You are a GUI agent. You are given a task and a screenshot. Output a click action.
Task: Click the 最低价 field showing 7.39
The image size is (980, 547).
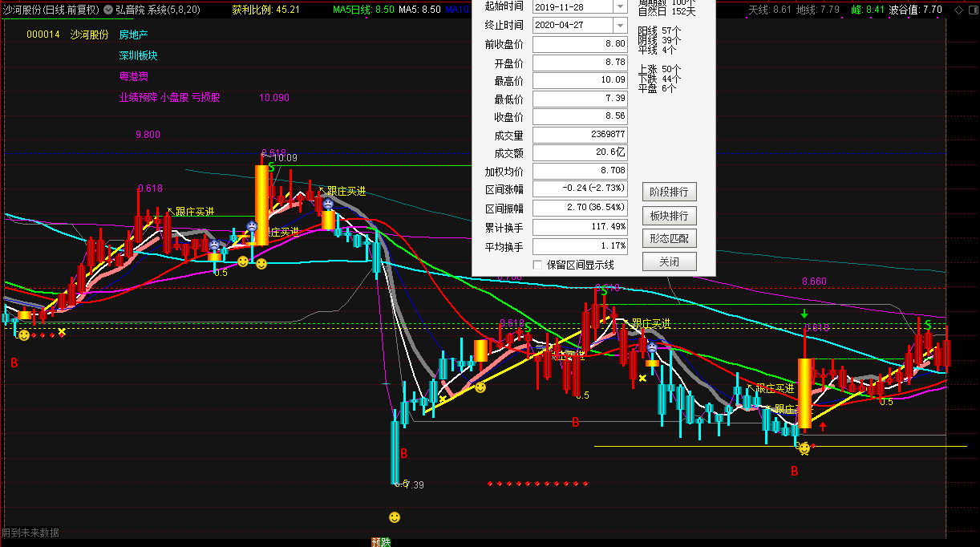pyautogui.click(x=581, y=99)
